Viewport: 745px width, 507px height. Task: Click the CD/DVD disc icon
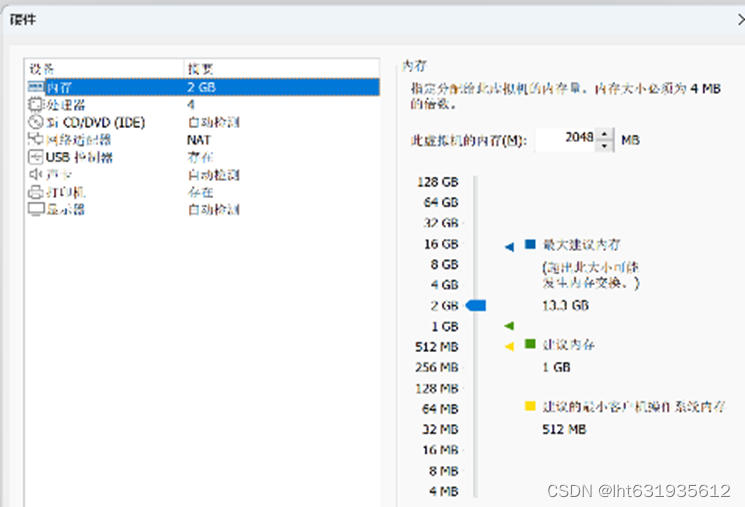click(36, 122)
